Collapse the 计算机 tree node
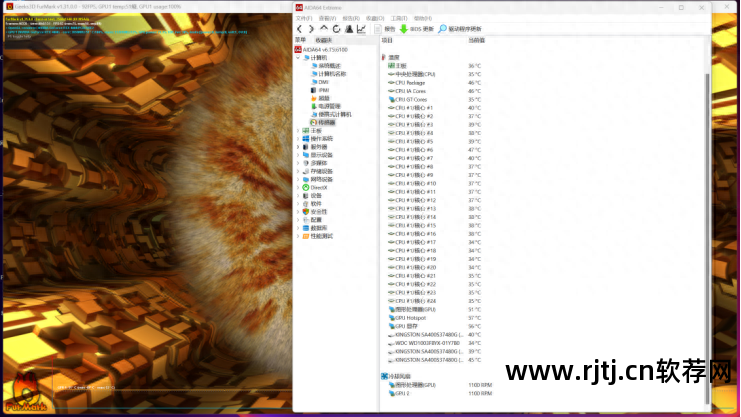The image size is (741, 417). (298, 58)
